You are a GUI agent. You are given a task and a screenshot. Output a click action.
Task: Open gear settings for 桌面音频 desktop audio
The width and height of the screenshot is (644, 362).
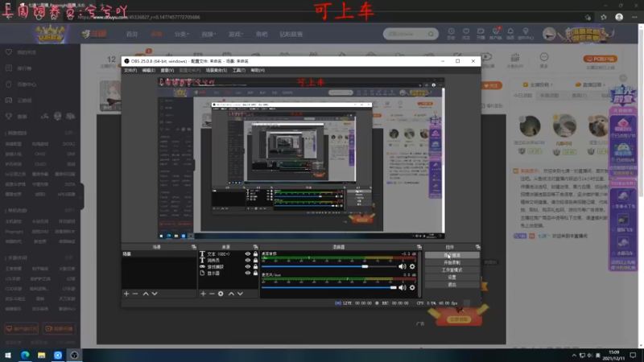coord(412,266)
